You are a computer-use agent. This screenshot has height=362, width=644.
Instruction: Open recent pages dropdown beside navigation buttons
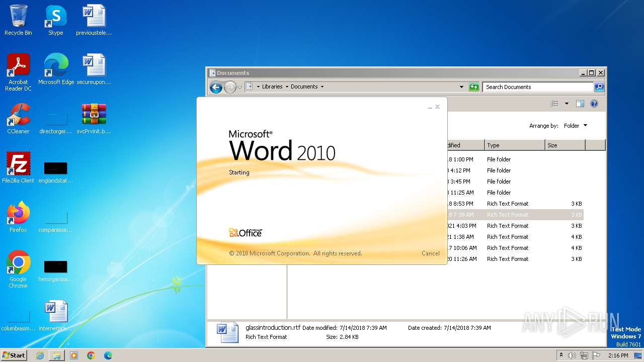(240, 87)
